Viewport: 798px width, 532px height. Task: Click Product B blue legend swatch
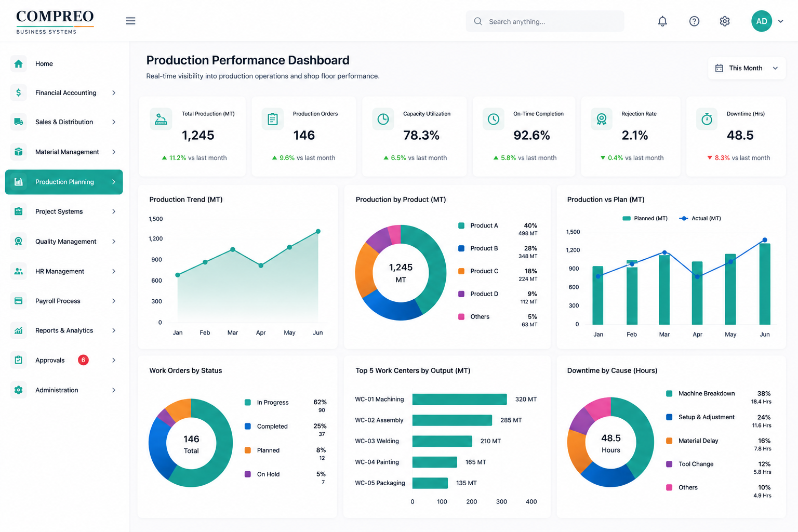tap(461, 248)
